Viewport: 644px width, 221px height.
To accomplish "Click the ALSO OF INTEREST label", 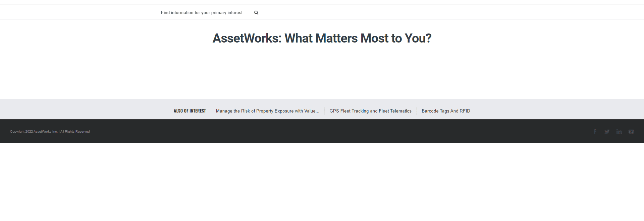I will (190, 111).
